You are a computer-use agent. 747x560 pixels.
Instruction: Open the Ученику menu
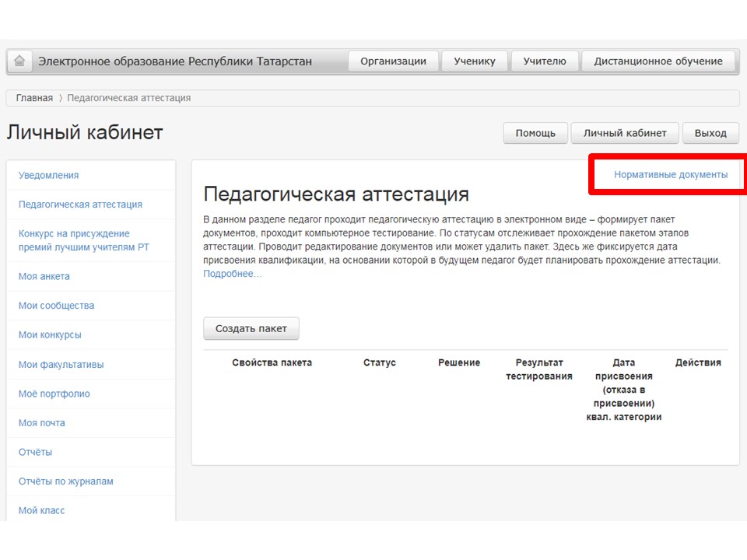tap(475, 61)
